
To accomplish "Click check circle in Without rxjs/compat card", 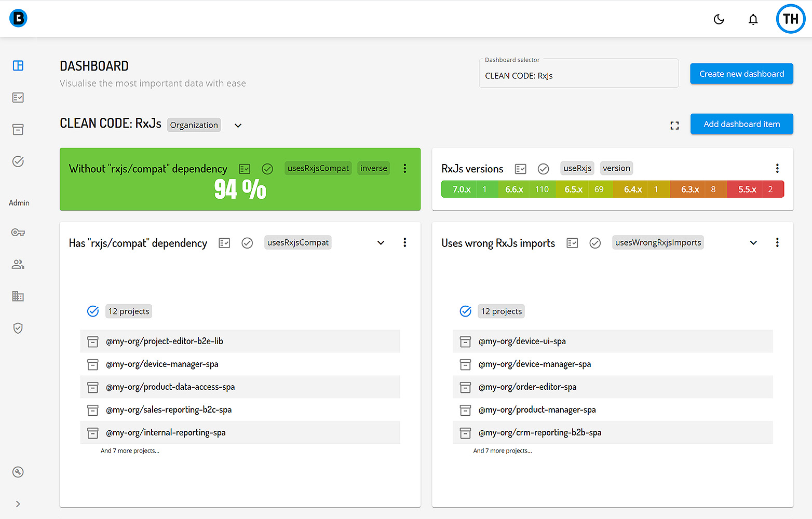I will (267, 169).
